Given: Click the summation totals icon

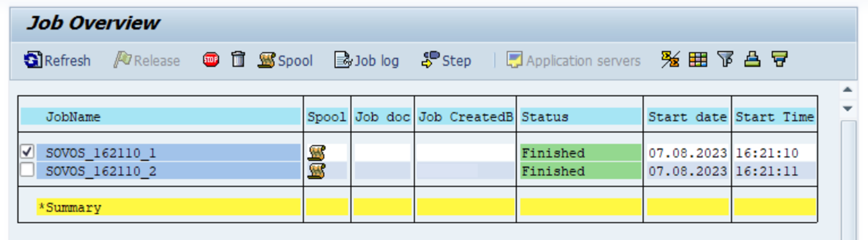Looking at the screenshot, I should click(x=670, y=60).
